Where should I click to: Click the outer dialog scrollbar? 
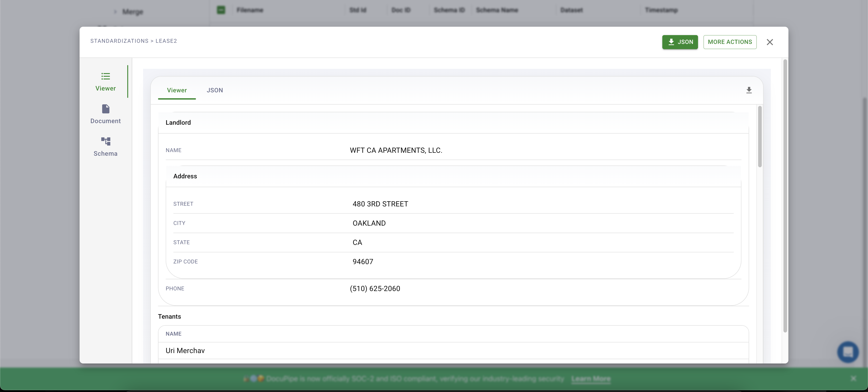[x=785, y=196]
